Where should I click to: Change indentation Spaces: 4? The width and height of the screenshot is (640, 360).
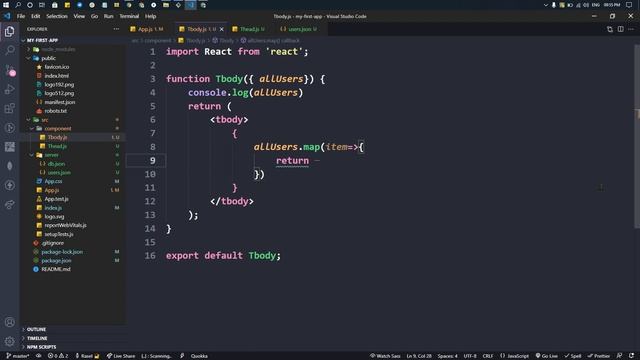(x=447, y=356)
